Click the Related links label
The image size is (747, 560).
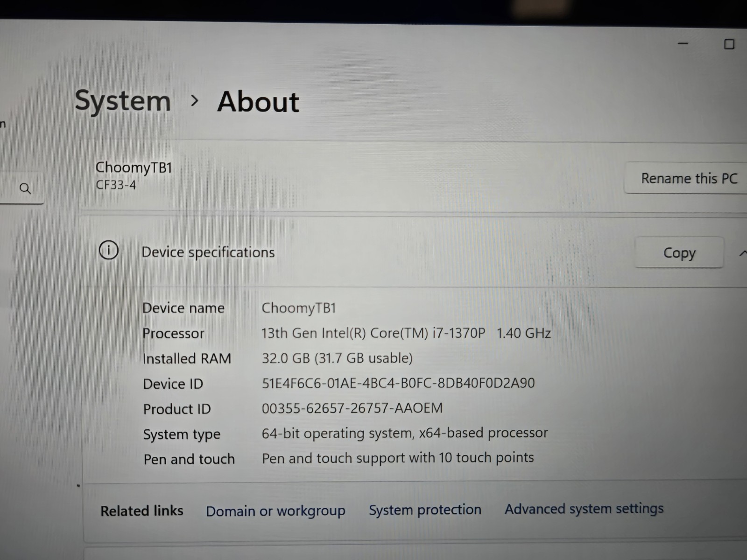tap(142, 511)
